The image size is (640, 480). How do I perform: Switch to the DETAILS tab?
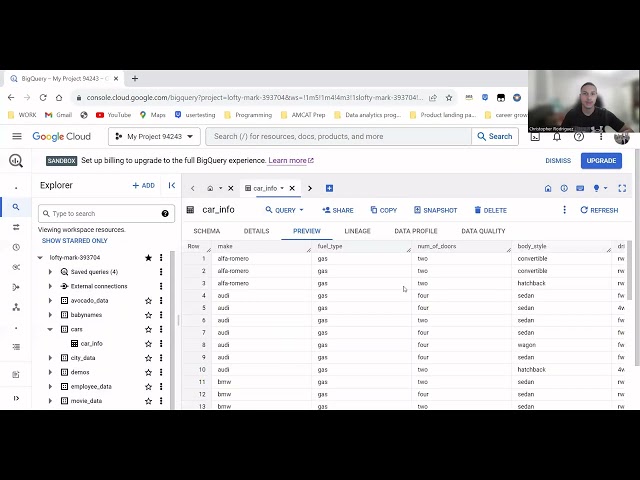click(x=256, y=231)
